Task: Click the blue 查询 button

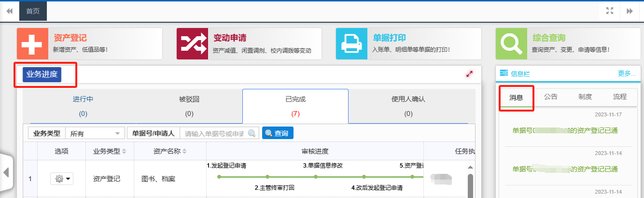Action: click(278, 133)
